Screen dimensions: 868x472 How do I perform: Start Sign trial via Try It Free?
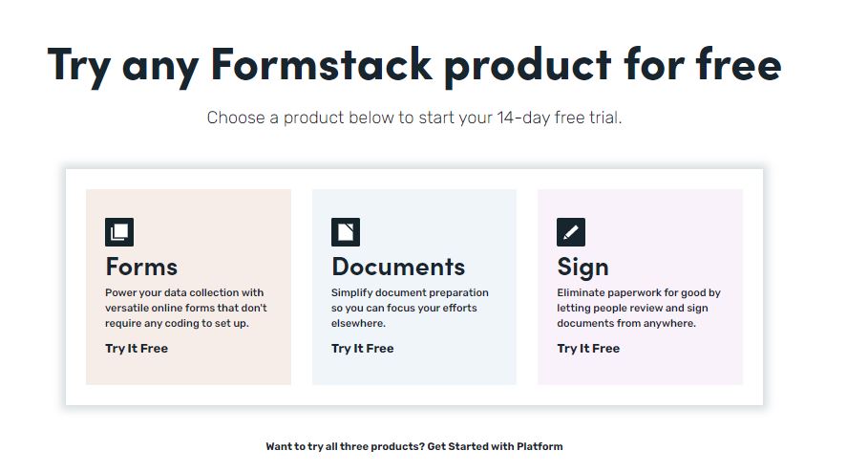point(588,349)
